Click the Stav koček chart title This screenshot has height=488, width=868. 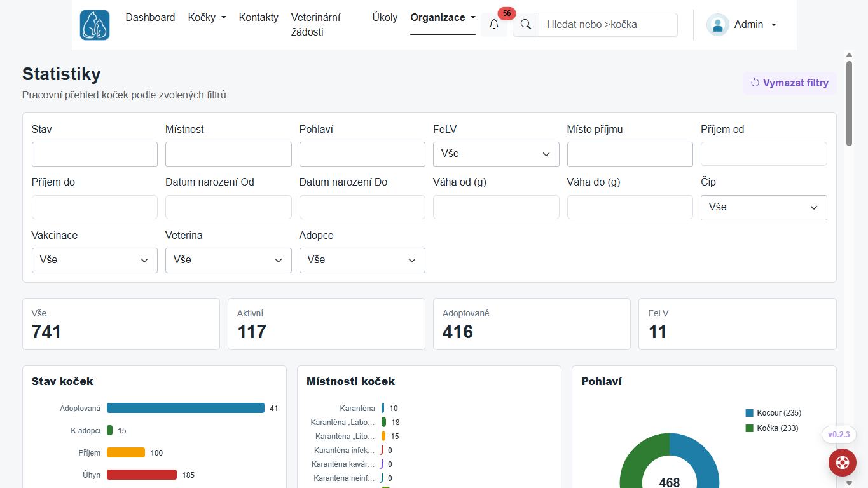point(62,381)
